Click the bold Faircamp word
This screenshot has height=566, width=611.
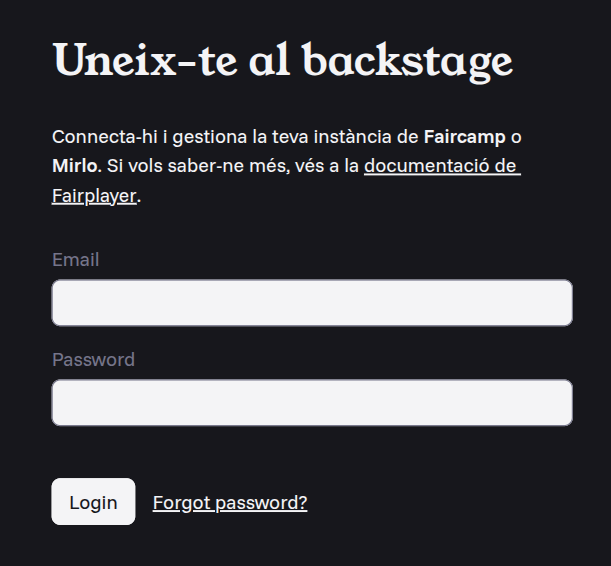(x=464, y=137)
